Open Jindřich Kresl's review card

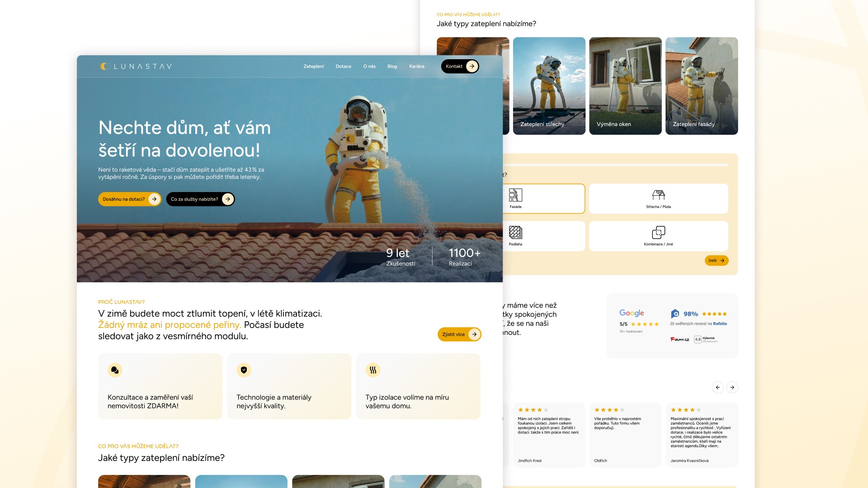(549, 435)
